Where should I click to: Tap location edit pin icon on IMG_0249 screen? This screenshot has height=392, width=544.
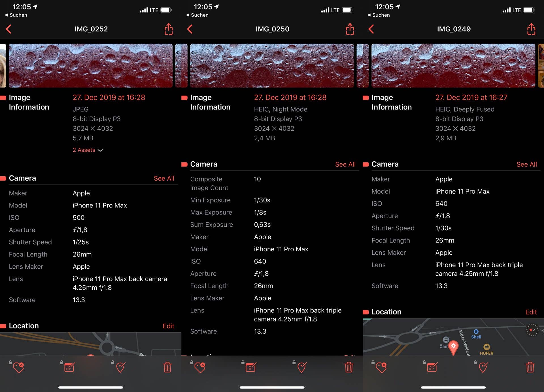tap(483, 367)
